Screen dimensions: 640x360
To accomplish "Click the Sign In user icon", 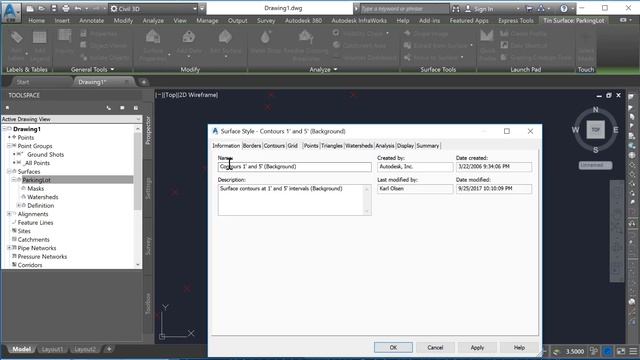I will click(468, 8).
